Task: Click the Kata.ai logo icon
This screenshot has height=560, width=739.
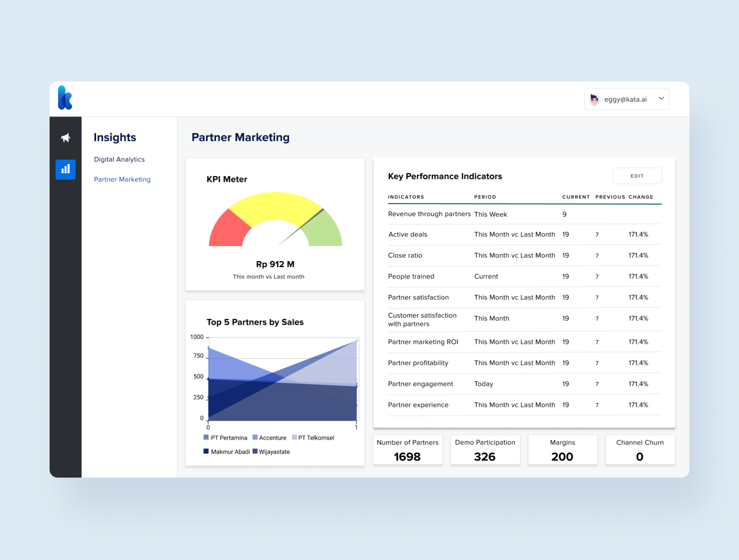Action: [65, 98]
